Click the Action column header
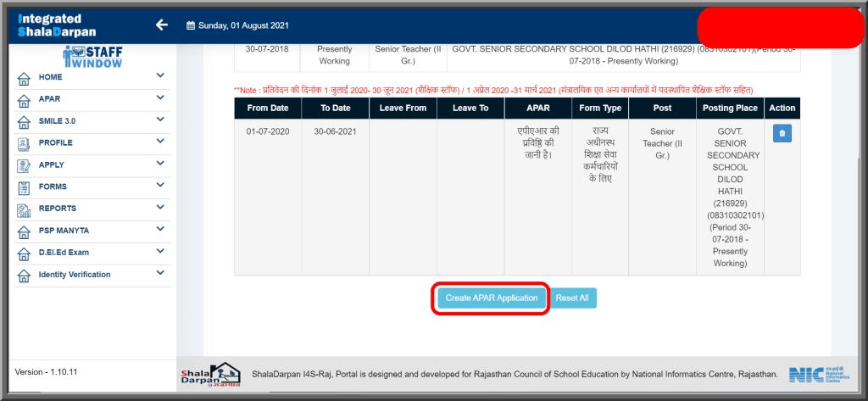Screen dimensions: 868x401 (782, 109)
